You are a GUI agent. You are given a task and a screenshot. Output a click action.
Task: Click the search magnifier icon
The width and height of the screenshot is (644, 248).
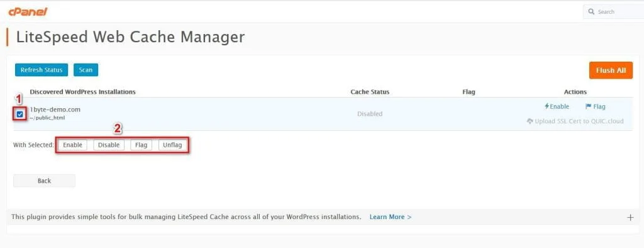591,11
